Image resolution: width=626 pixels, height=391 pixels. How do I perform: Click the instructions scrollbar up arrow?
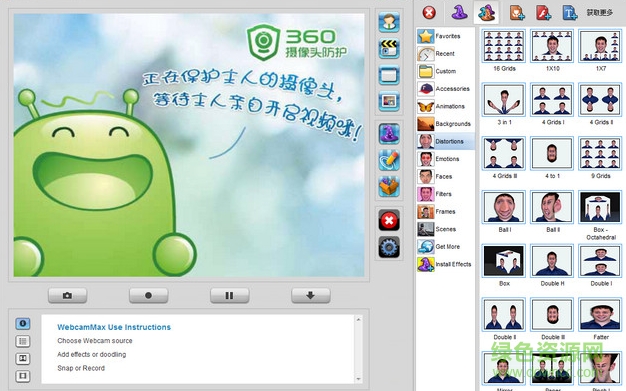(x=358, y=320)
